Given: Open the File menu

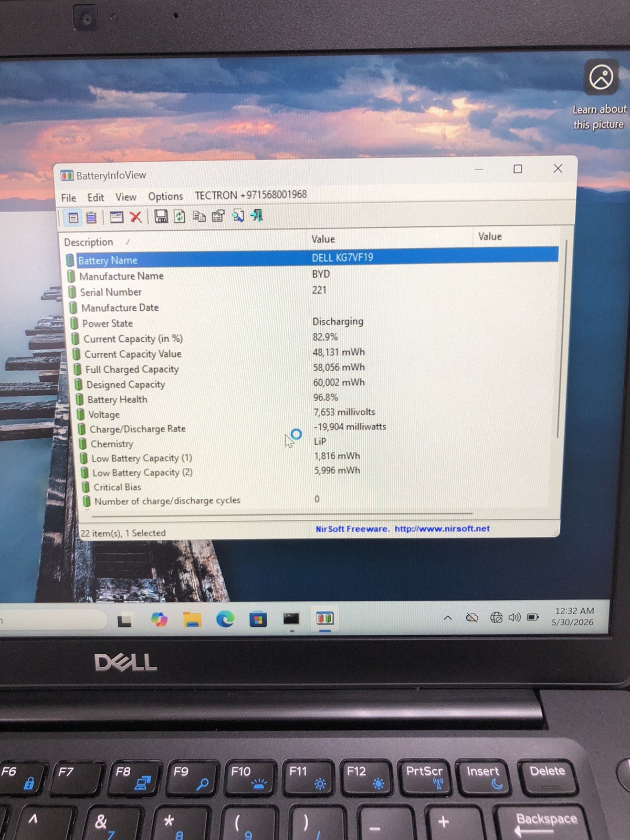Looking at the screenshot, I should tap(68, 197).
